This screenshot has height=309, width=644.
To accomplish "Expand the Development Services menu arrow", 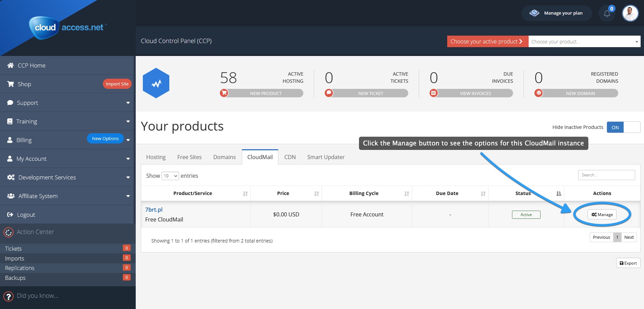I will coord(128,177).
